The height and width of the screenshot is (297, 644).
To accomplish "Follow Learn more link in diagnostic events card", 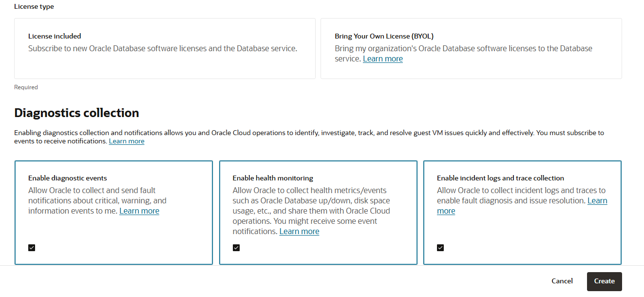I will [139, 211].
